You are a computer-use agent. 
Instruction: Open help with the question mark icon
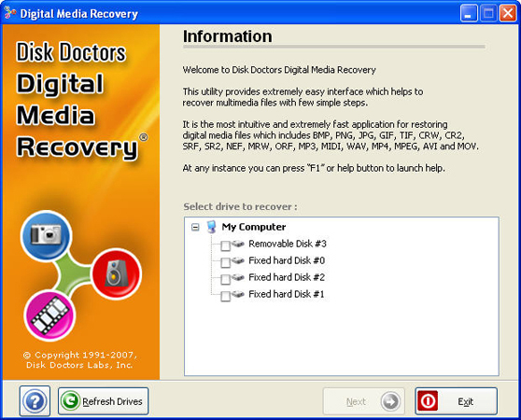tap(35, 401)
